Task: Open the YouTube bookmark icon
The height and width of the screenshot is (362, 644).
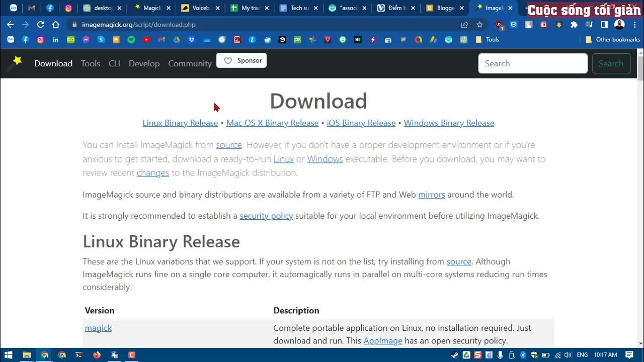Action: [x=146, y=40]
